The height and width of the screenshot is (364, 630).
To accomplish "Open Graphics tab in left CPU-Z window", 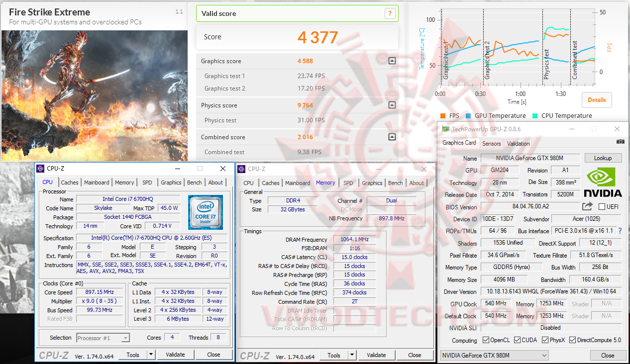I will pos(171,182).
